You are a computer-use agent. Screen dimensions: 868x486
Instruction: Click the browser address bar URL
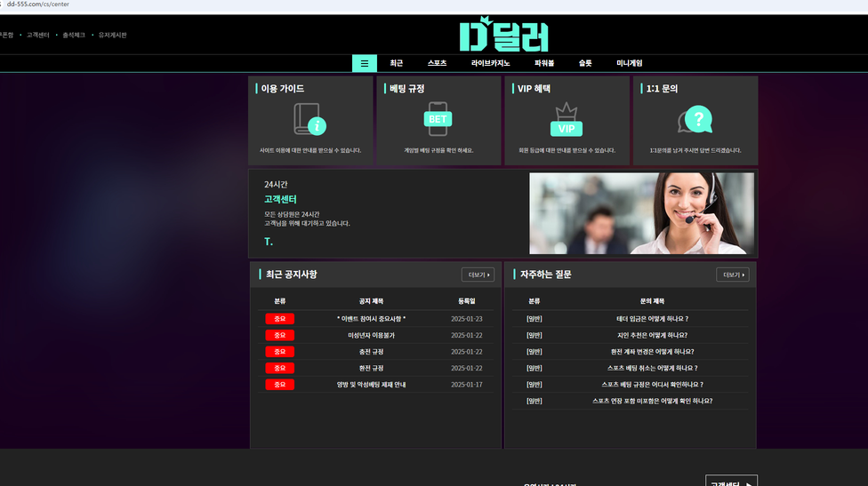pos(37,4)
